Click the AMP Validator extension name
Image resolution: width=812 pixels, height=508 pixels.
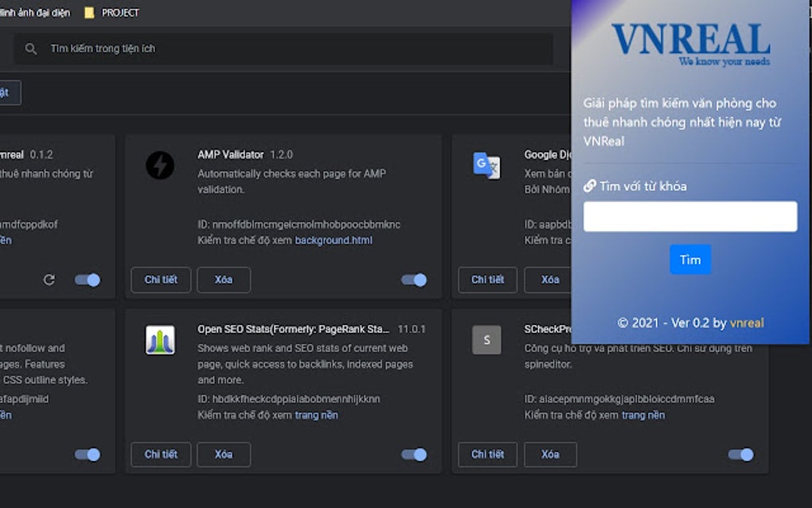(x=230, y=154)
